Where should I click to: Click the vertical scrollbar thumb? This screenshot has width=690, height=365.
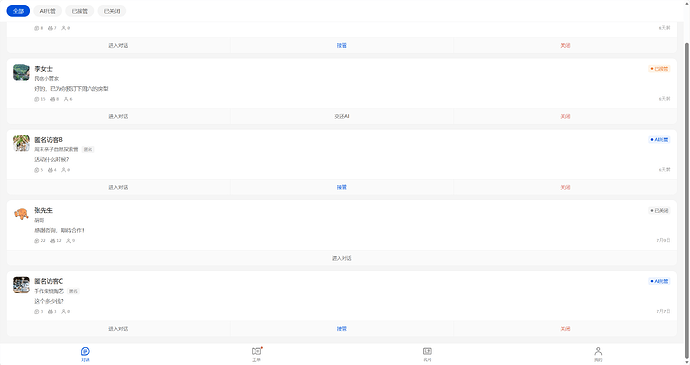[x=687, y=200]
